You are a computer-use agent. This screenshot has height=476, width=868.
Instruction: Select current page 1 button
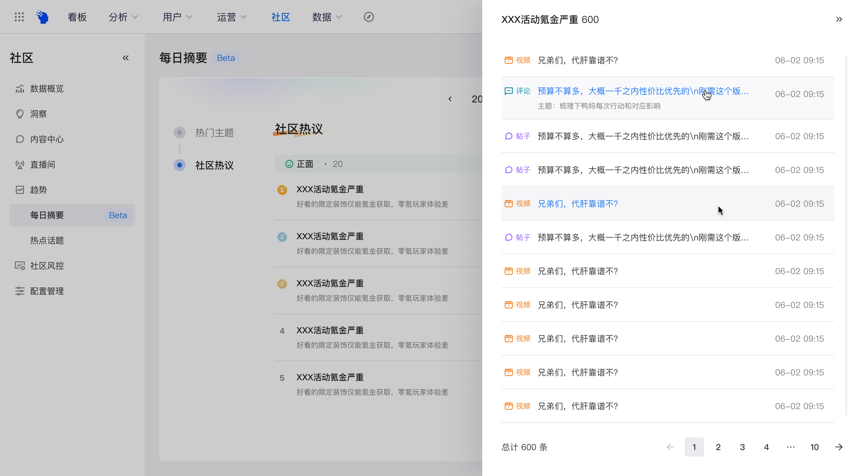[694, 447]
